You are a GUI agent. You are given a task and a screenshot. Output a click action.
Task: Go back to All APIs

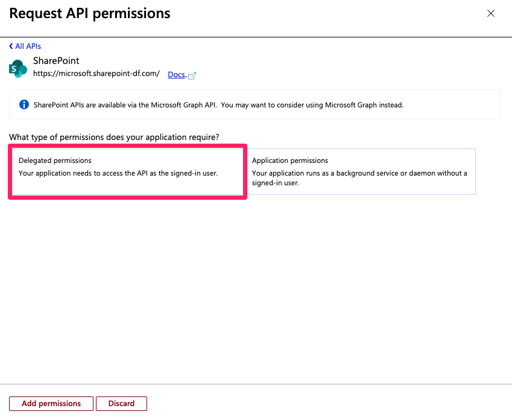pyautogui.click(x=25, y=46)
